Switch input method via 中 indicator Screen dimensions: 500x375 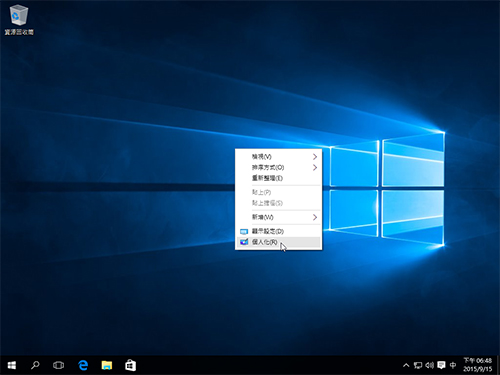coord(453,365)
